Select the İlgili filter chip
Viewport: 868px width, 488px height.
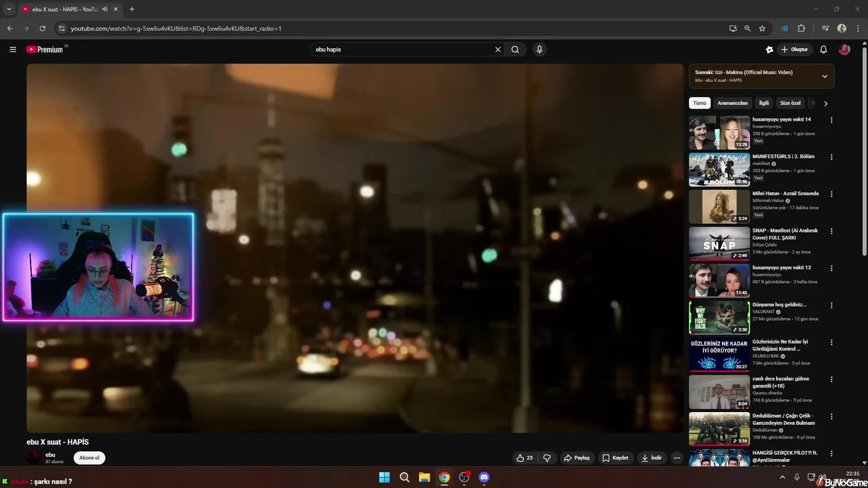(x=764, y=103)
